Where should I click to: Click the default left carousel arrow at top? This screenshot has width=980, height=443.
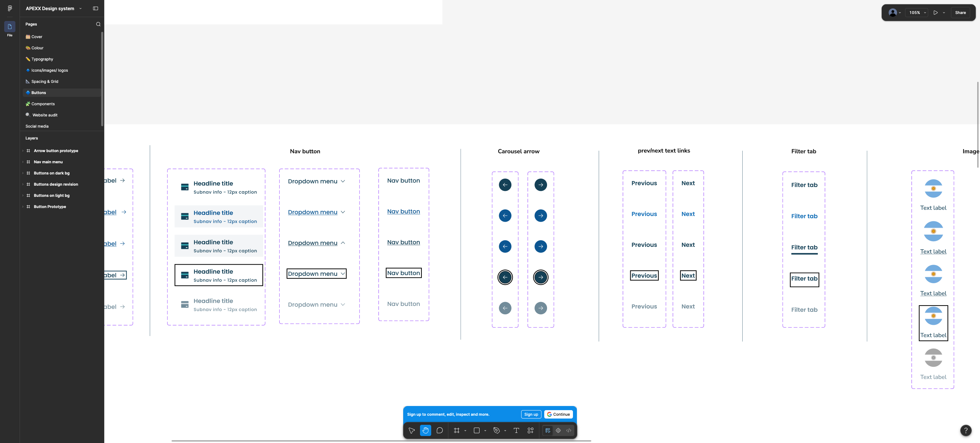(505, 185)
